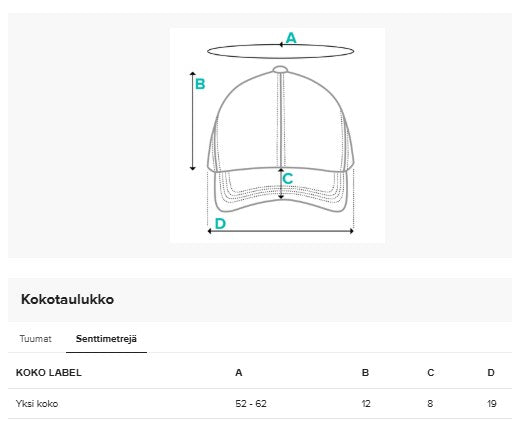Viewport: 512px width, 440px height.
Task: Click column header C in table
Action: point(431,373)
